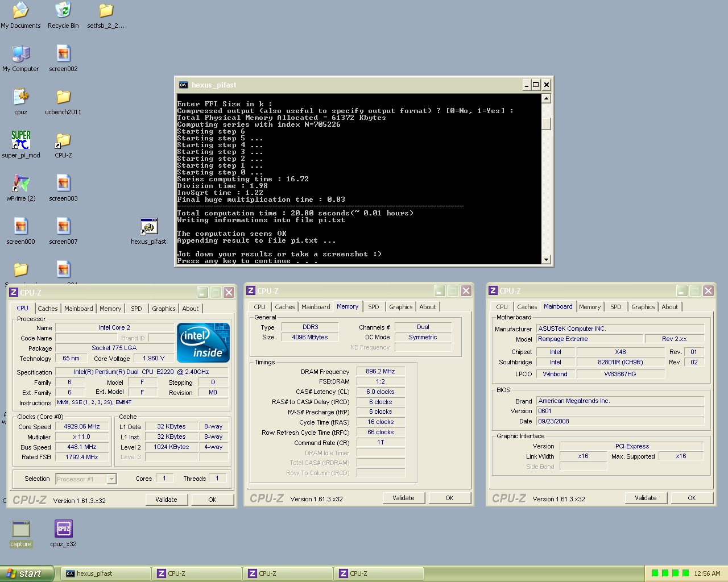The image size is (728, 582).
Task: Open CPU tab in right CPU-Z window
Action: tap(502, 307)
